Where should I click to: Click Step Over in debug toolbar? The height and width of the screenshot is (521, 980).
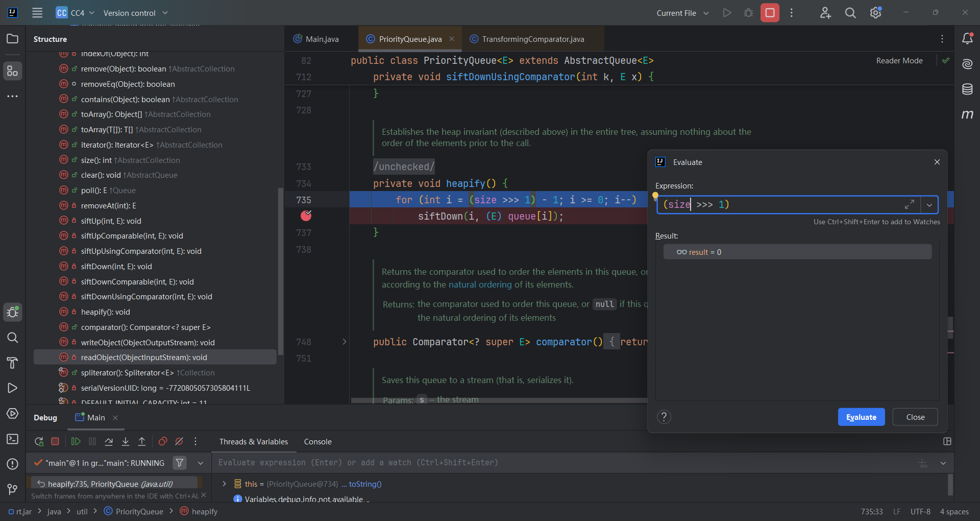[x=109, y=441]
